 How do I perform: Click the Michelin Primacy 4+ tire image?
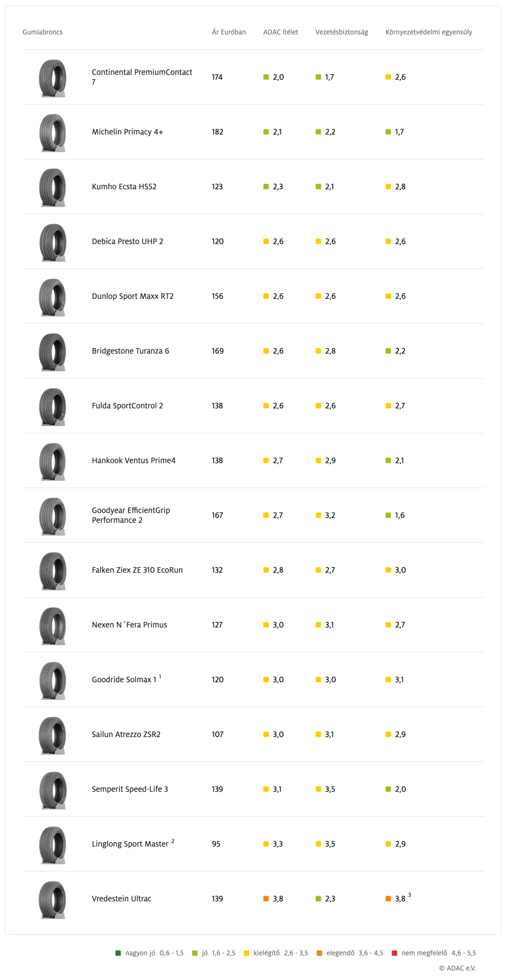52,132
